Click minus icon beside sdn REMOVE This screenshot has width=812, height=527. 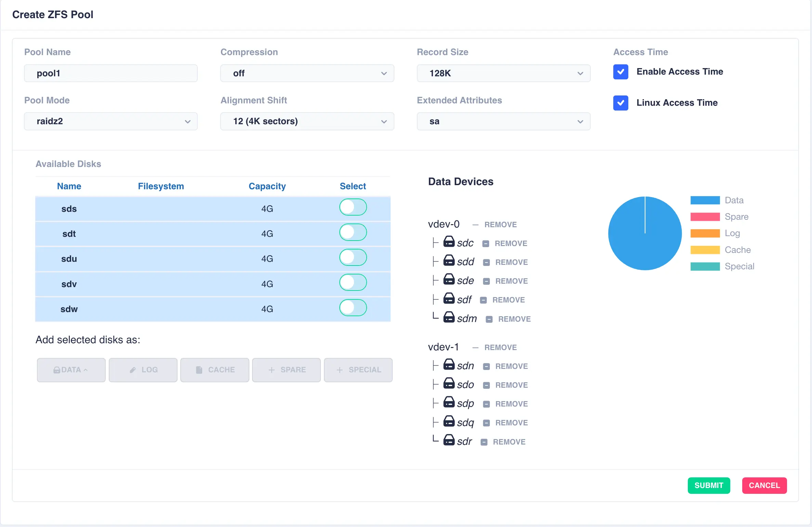486,367
